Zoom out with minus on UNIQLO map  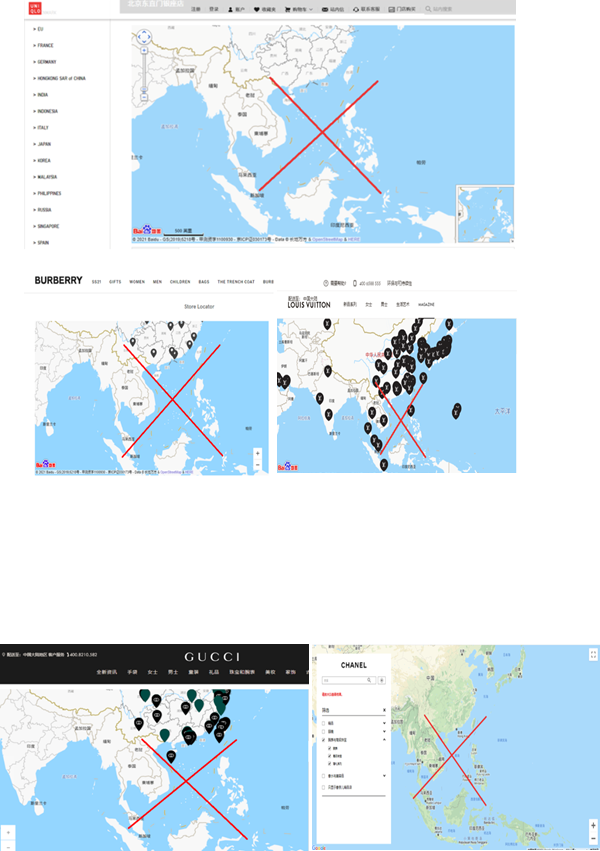(144, 97)
